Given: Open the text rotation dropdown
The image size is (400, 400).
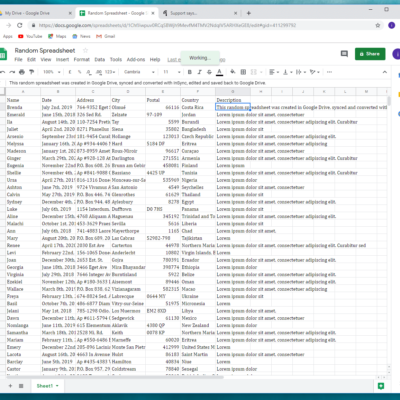Looking at the screenshot, I should (314, 72).
